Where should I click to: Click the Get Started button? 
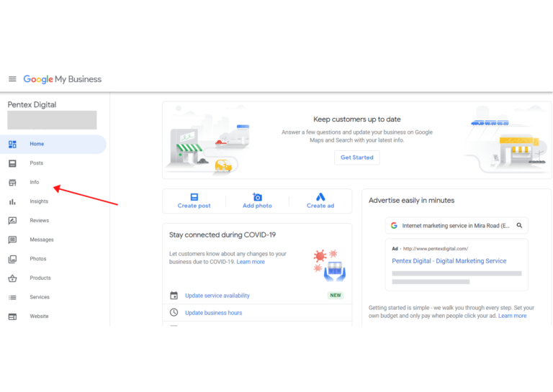(357, 158)
